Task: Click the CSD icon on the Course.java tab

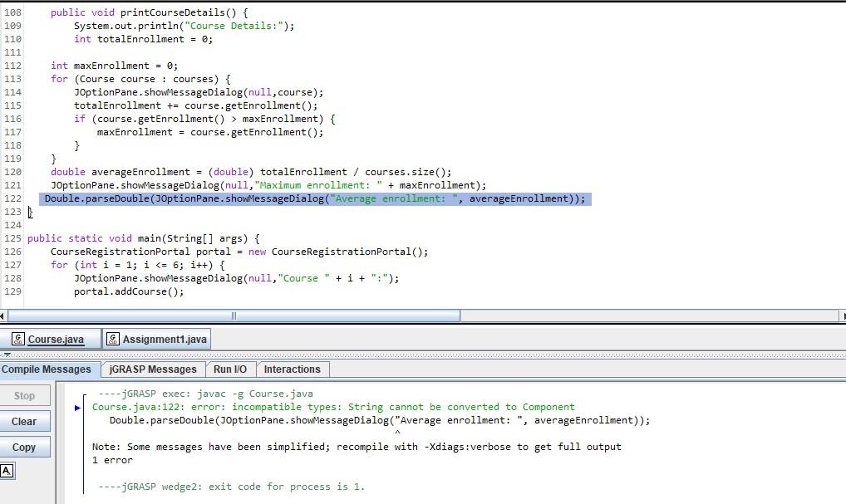Action: click(x=18, y=339)
